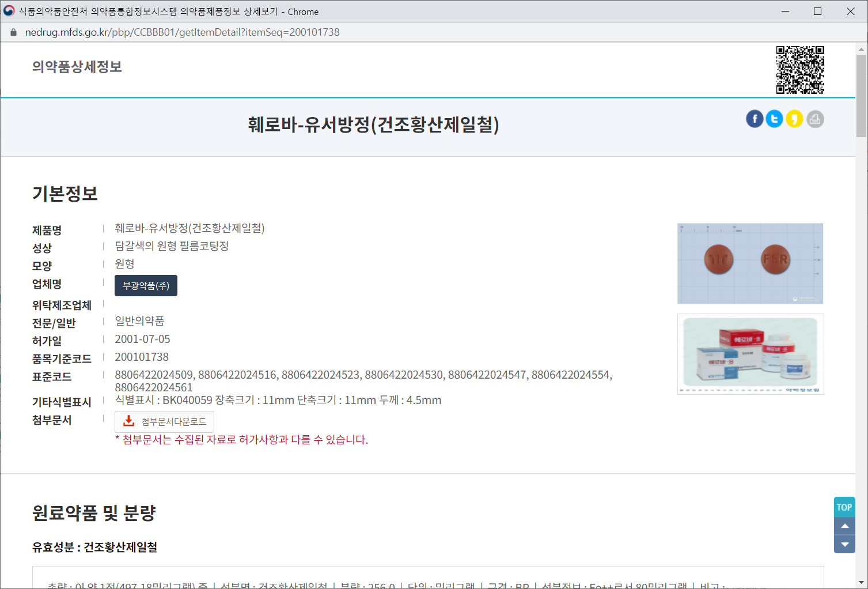Click 기타식별표시 field label
Screen dimensions: 868x589
click(62, 402)
